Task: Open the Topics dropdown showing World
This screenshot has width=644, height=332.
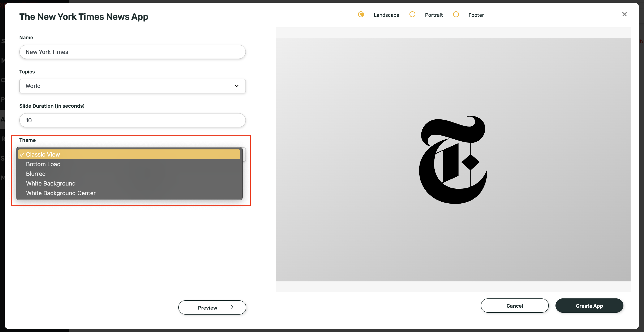Action: click(133, 86)
